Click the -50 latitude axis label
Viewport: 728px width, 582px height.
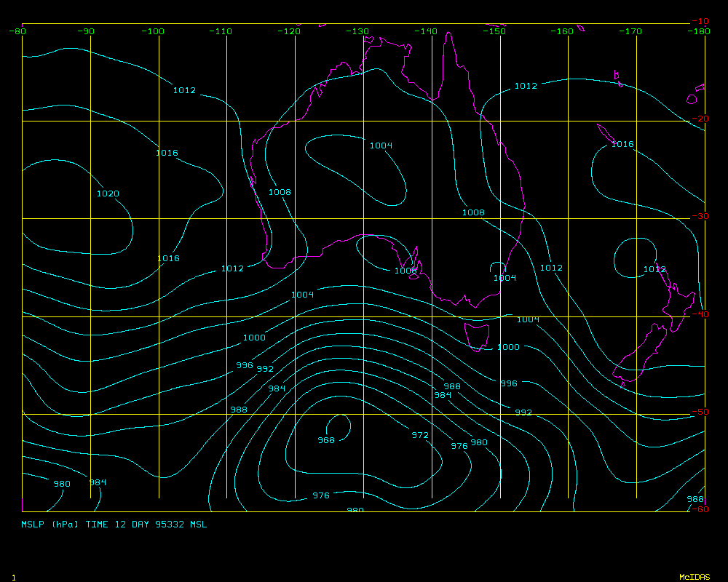coord(699,412)
